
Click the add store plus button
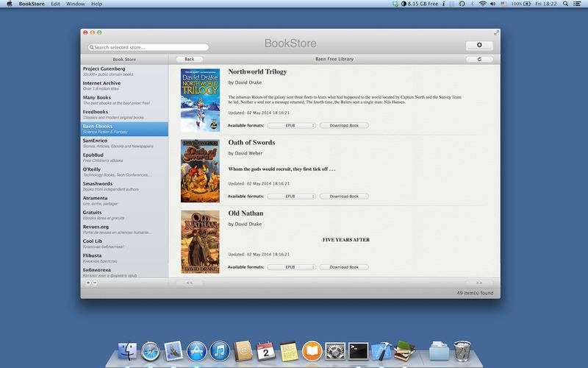88,283
